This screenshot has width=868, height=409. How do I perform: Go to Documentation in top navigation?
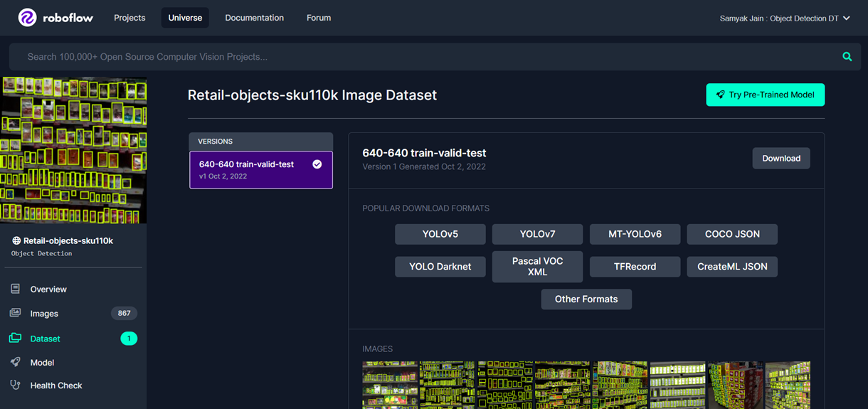[254, 18]
